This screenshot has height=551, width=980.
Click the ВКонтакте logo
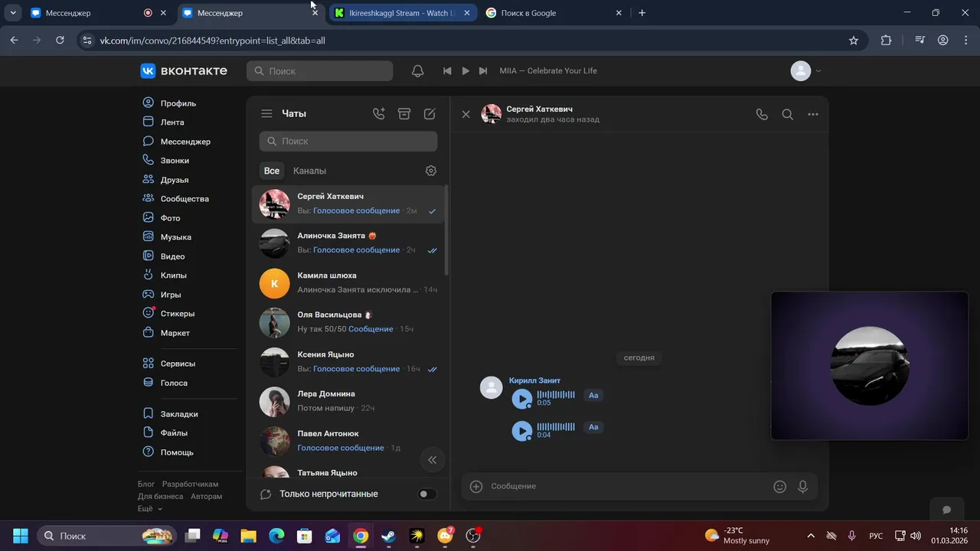click(184, 70)
